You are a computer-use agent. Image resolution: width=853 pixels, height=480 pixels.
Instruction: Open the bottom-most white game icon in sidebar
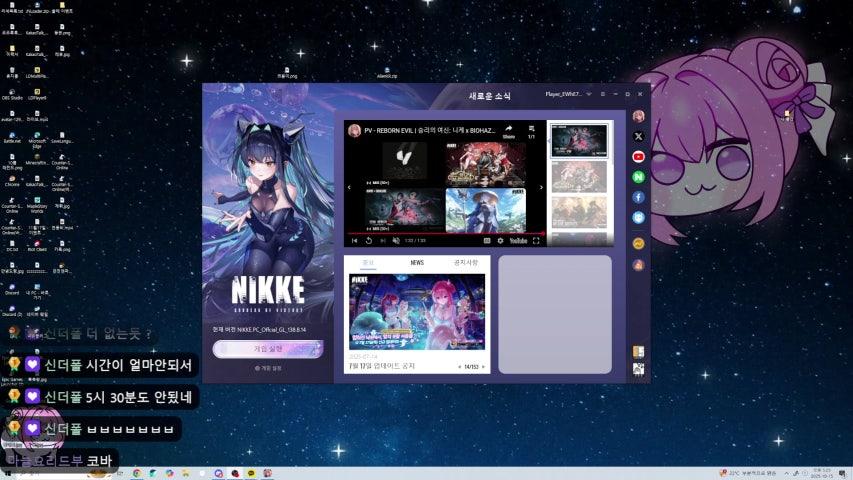click(638, 370)
